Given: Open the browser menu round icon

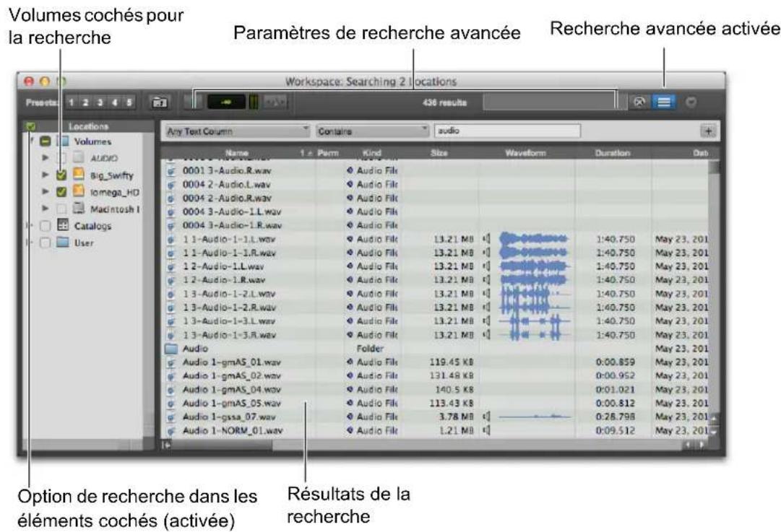Looking at the screenshot, I should [x=691, y=103].
